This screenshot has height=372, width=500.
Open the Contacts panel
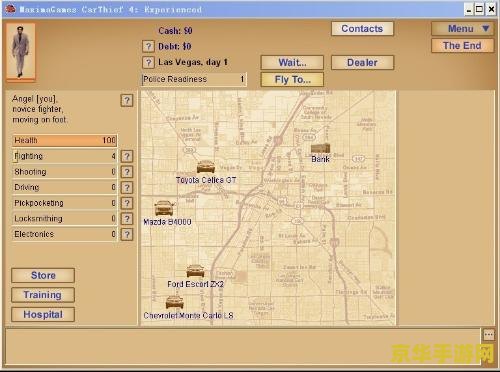[362, 29]
